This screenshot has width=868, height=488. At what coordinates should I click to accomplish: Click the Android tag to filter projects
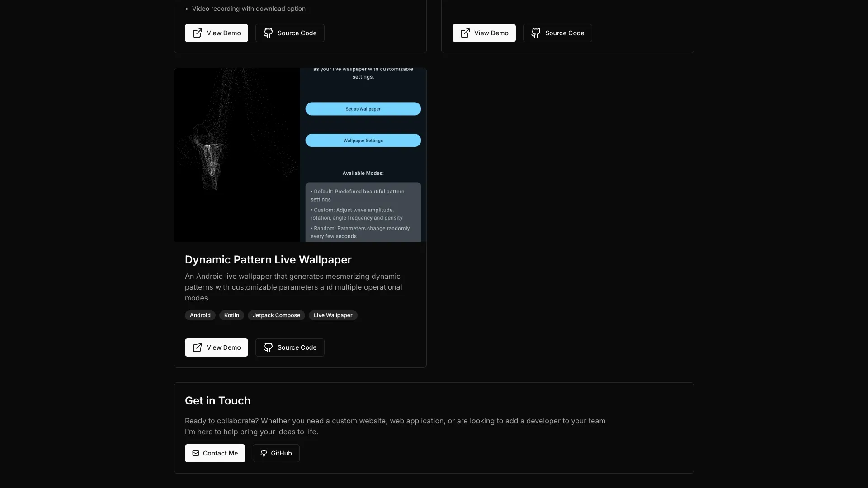200,314
